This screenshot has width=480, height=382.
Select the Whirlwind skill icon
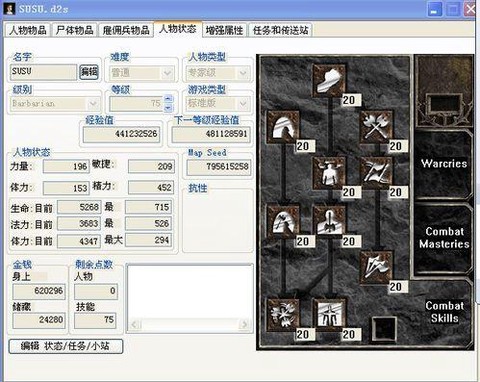(283, 315)
